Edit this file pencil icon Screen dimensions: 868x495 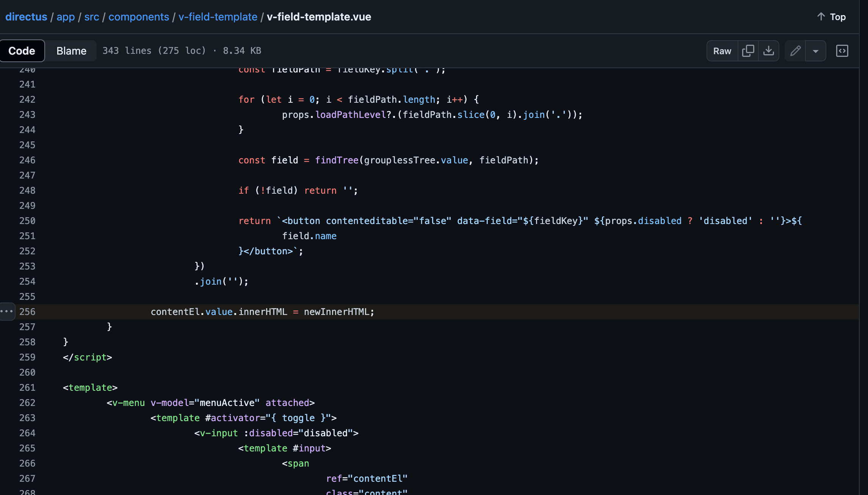click(x=795, y=51)
